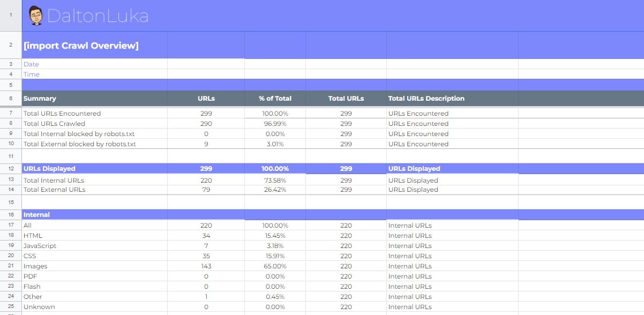This screenshot has width=644, height=315.
Task: Click the URLs column header cell
Action: [x=206, y=99]
